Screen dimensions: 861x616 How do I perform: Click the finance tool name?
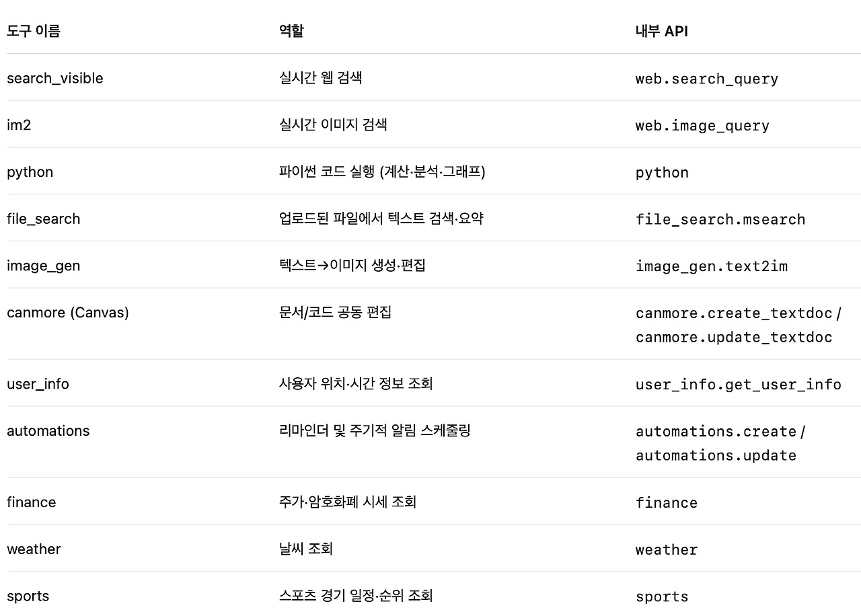[x=31, y=502]
